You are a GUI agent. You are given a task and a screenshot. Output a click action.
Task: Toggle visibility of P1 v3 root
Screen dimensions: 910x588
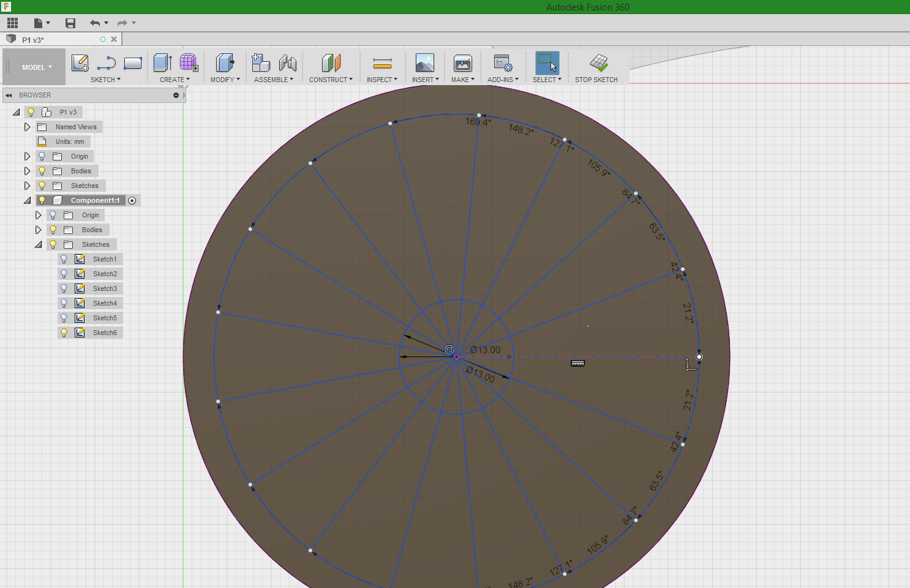[x=31, y=112]
